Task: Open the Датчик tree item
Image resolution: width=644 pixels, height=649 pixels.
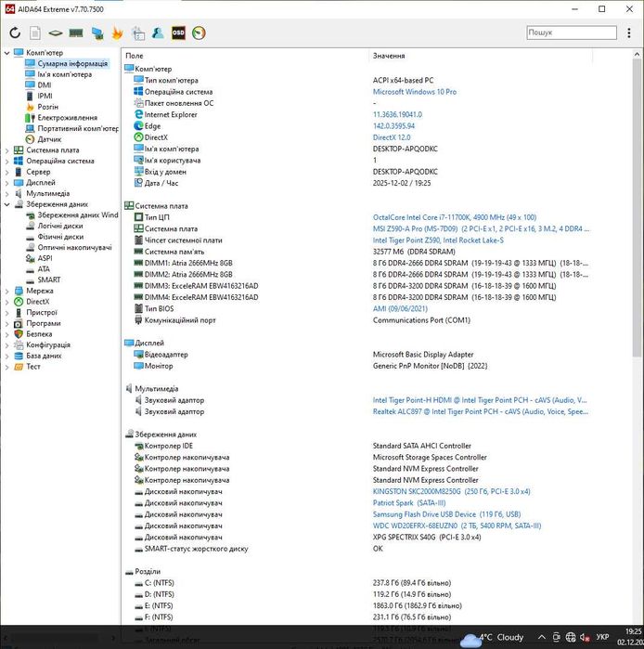Action: click(49, 139)
